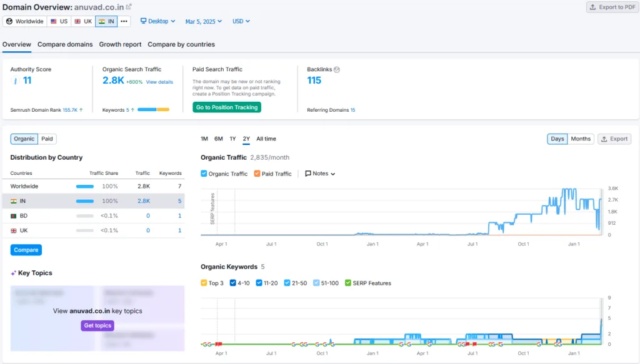Toggle the 21-50 positions checkbox
The height and width of the screenshot is (364, 640).
click(x=287, y=283)
